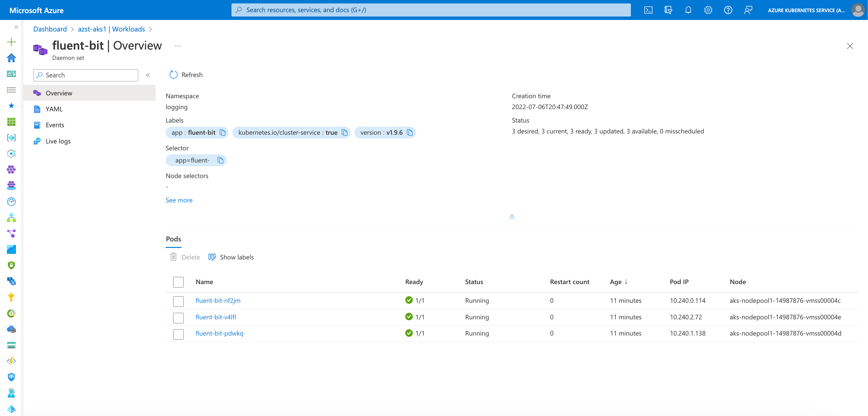
Task: Open Live logs in the side menu
Action: pos(58,141)
